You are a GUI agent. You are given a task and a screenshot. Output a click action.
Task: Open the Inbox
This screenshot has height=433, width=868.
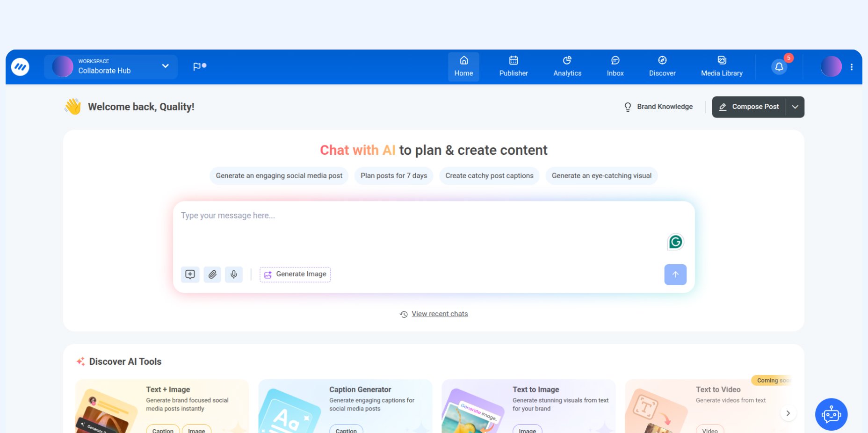coord(615,66)
